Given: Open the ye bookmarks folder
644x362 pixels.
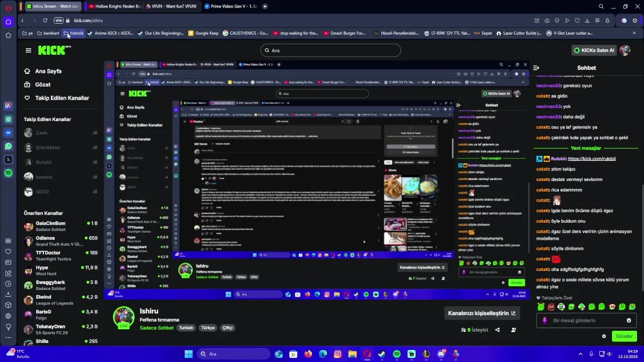Looking at the screenshot, I should click(27, 33).
